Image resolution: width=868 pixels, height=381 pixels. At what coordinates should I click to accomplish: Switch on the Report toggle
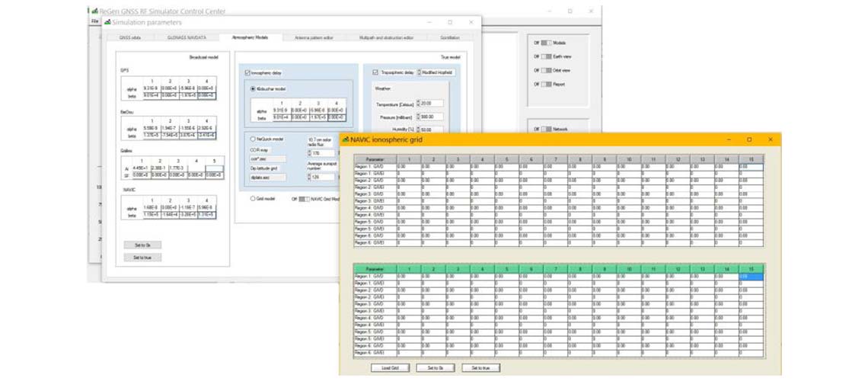546,84
